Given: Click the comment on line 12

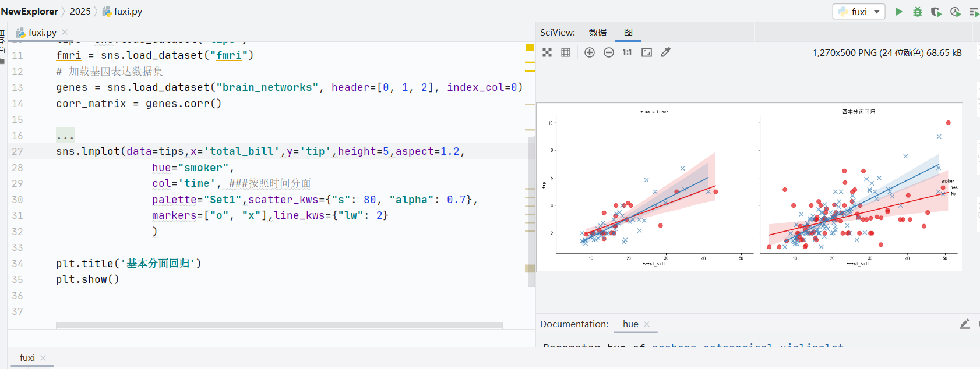Looking at the screenshot, I should point(110,72).
